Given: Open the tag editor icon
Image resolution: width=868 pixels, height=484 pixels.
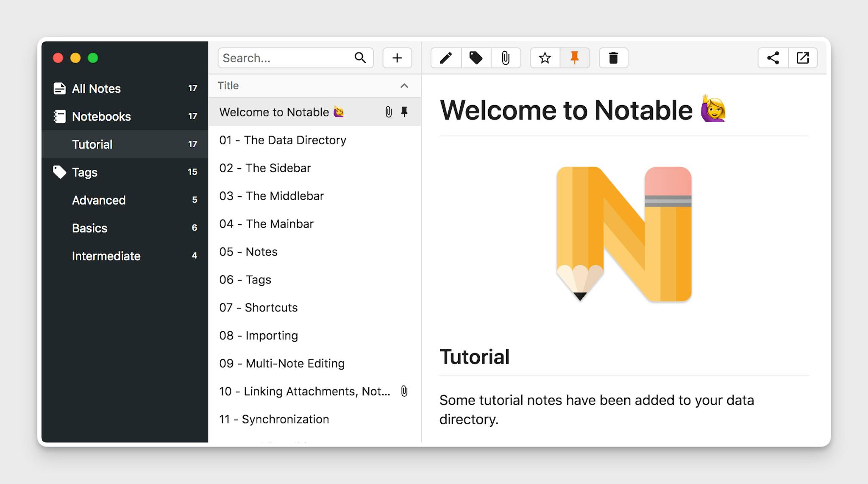Looking at the screenshot, I should click(x=476, y=58).
